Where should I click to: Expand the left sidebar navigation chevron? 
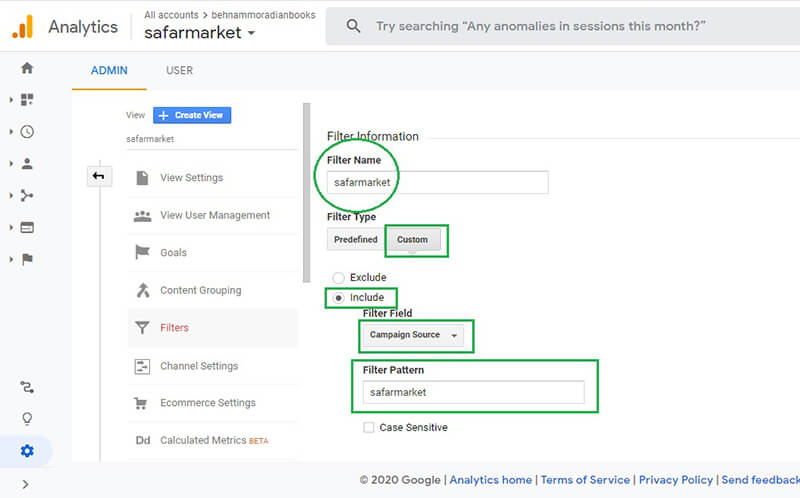[x=27, y=485]
